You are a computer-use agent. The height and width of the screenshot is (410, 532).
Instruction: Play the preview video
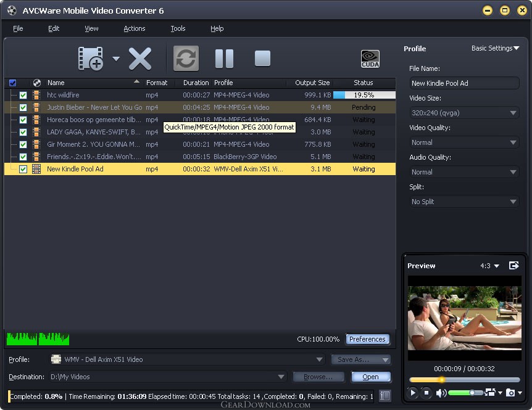tap(412, 393)
